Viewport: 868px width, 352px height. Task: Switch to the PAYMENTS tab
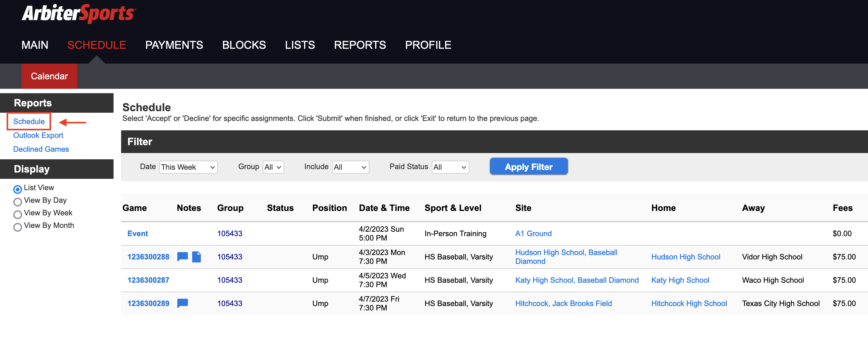[x=174, y=45]
